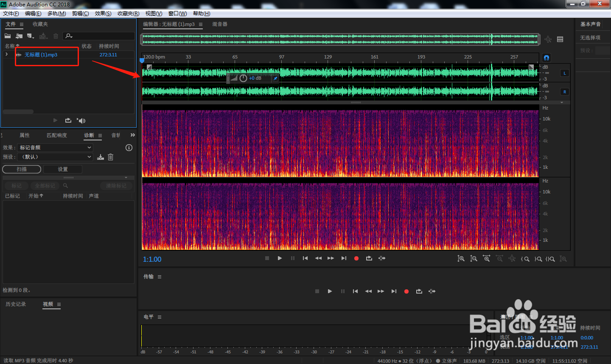Screen dimensions: 611x364
Task: Click the editor panel list options icon
Action: coord(560,39)
